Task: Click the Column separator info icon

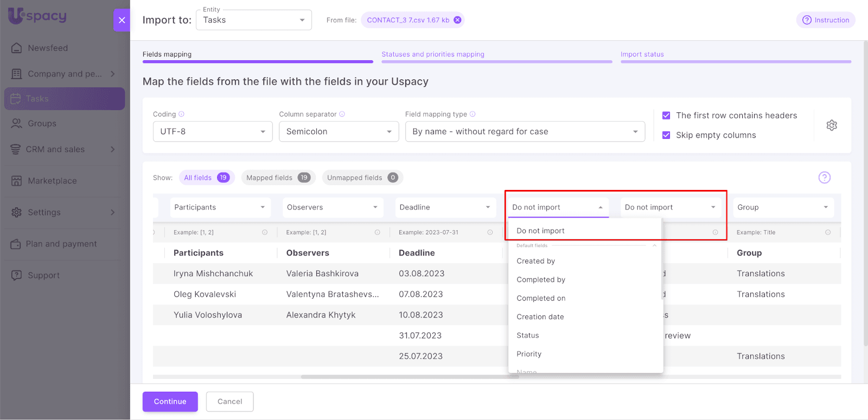Action: click(342, 114)
